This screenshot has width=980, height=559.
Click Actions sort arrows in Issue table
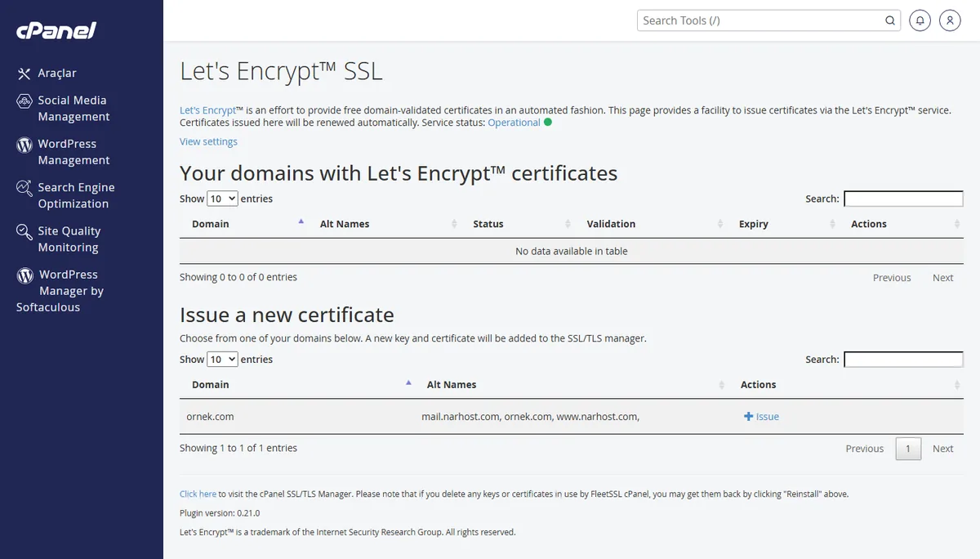tap(957, 385)
